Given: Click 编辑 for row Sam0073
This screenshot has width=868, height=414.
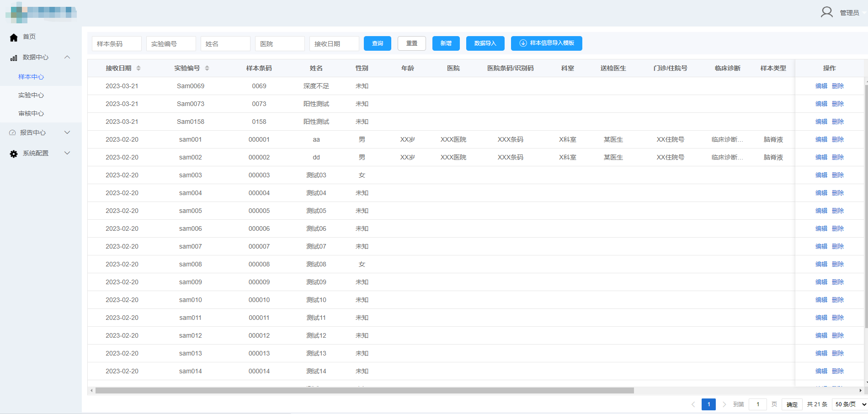Looking at the screenshot, I should [821, 104].
